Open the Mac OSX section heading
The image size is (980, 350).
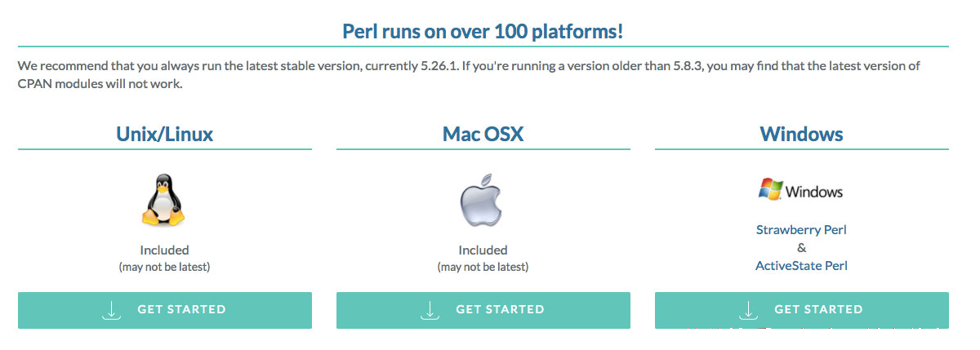click(x=483, y=133)
